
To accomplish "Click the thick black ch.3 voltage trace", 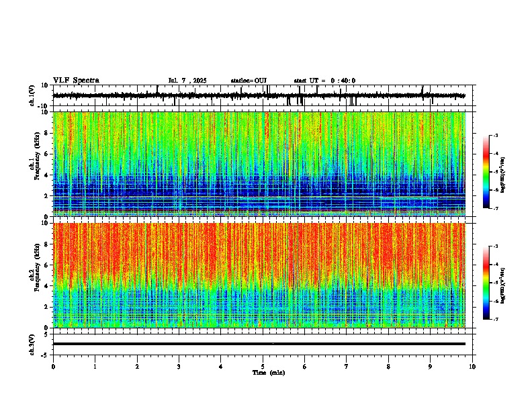I will [x=259, y=344].
